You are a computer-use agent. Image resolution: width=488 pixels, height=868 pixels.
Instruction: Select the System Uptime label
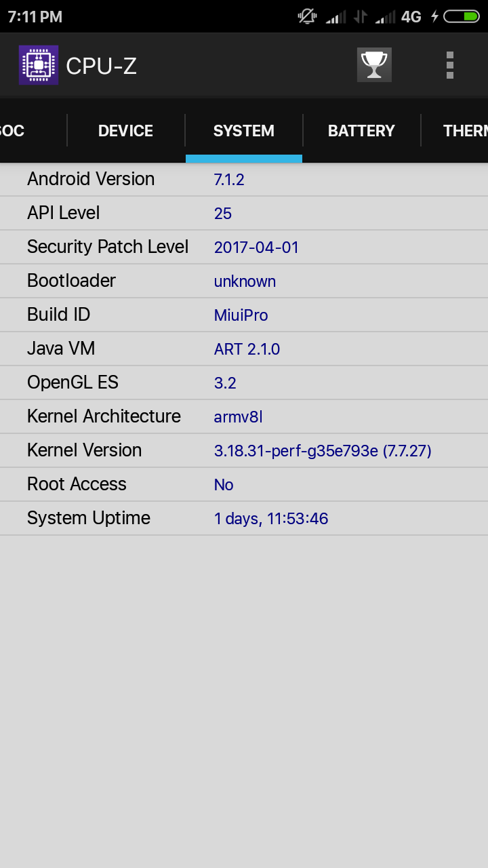[89, 518]
